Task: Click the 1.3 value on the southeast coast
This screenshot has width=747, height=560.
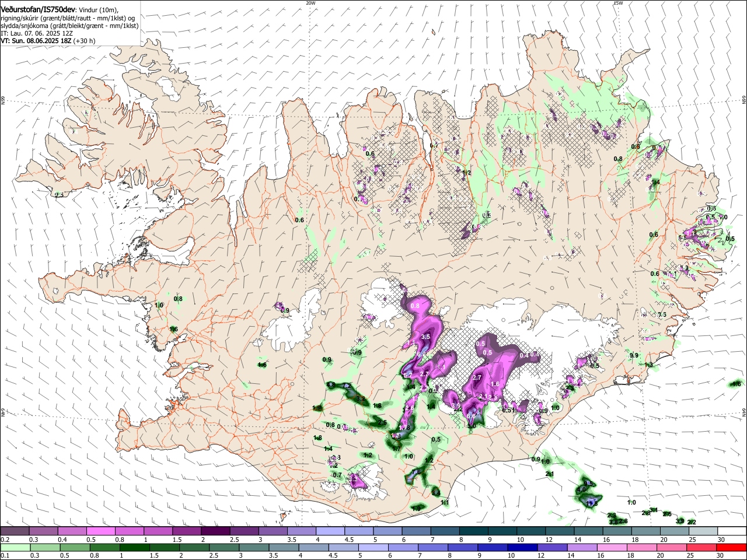Action: point(648,365)
